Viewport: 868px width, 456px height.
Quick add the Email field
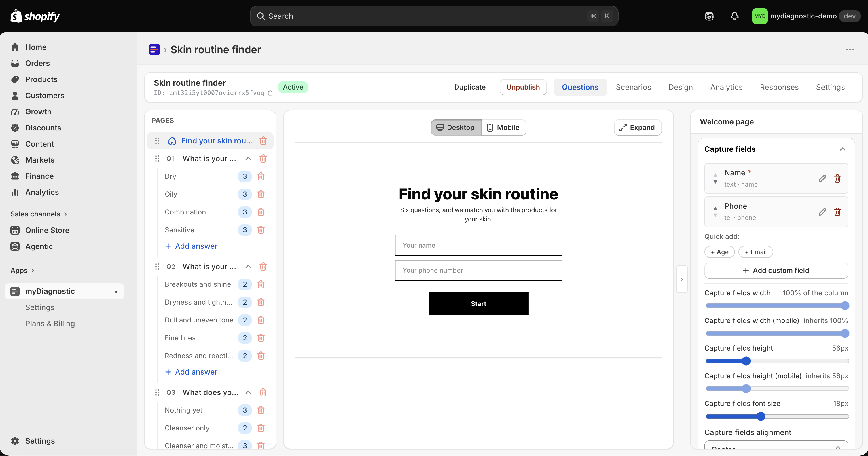[755, 252]
